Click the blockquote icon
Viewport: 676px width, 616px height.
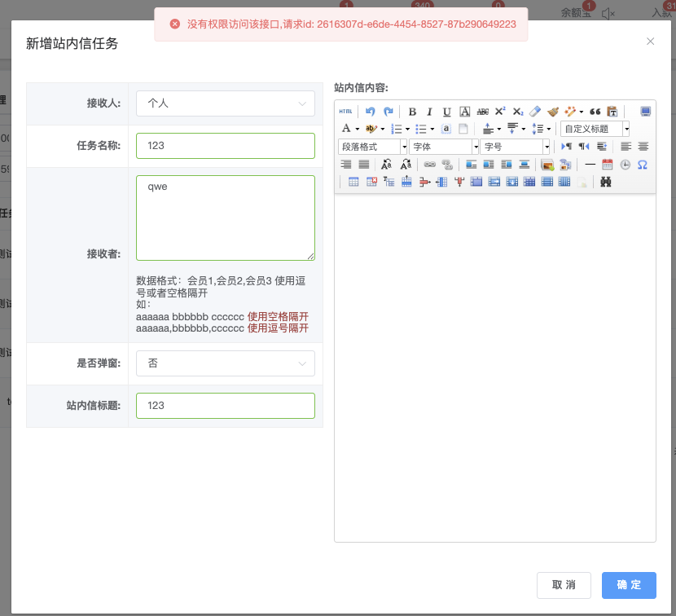coord(595,112)
